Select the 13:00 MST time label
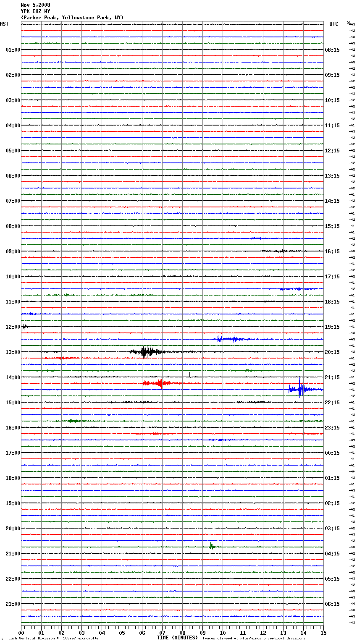 pyautogui.click(x=13, y=352)
